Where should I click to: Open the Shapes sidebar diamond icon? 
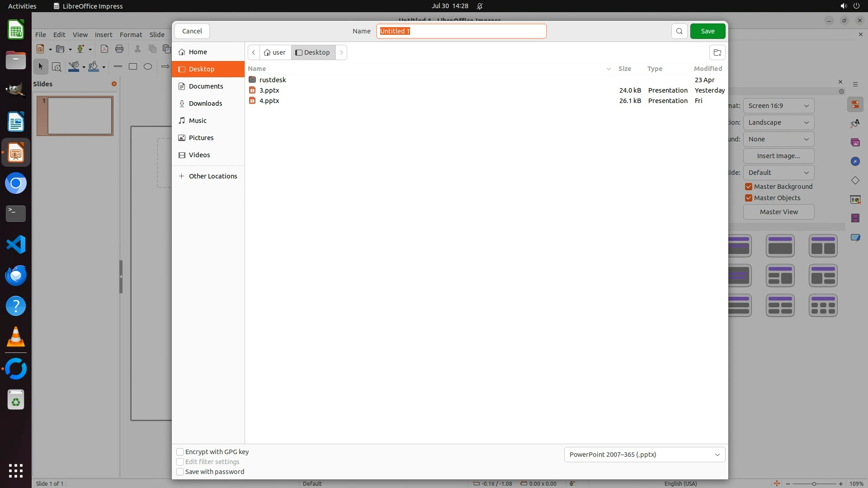tap(855, 180)
